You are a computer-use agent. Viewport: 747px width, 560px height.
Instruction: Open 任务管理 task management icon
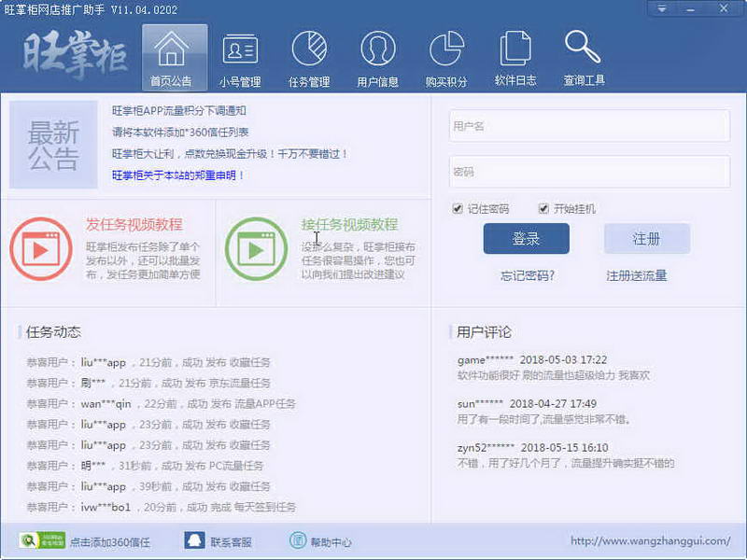click(309, 58)
